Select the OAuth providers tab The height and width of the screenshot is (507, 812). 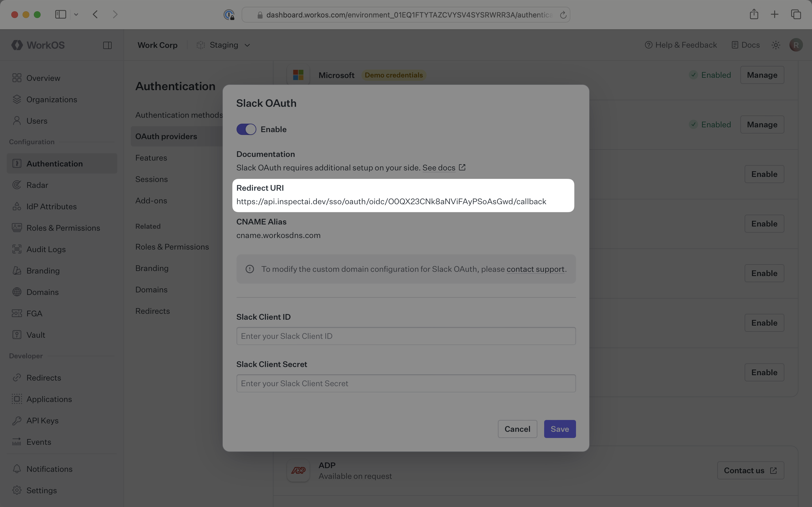(166, 136)
